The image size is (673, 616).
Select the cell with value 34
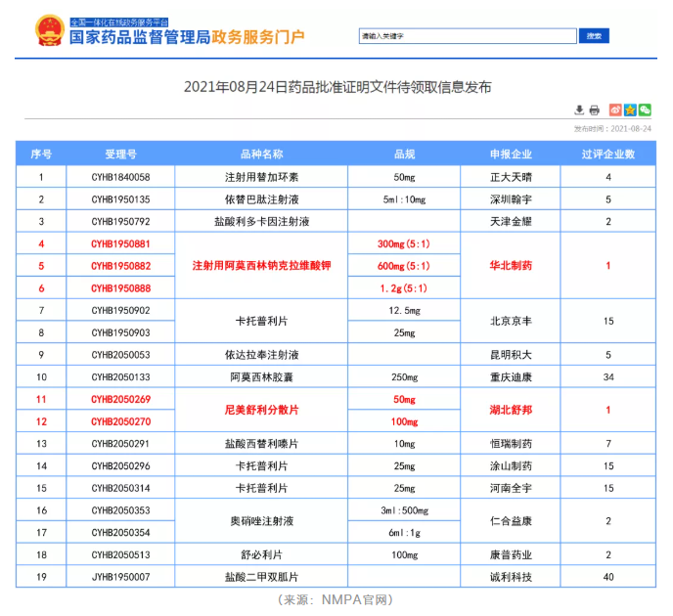(x=608, y=377)
